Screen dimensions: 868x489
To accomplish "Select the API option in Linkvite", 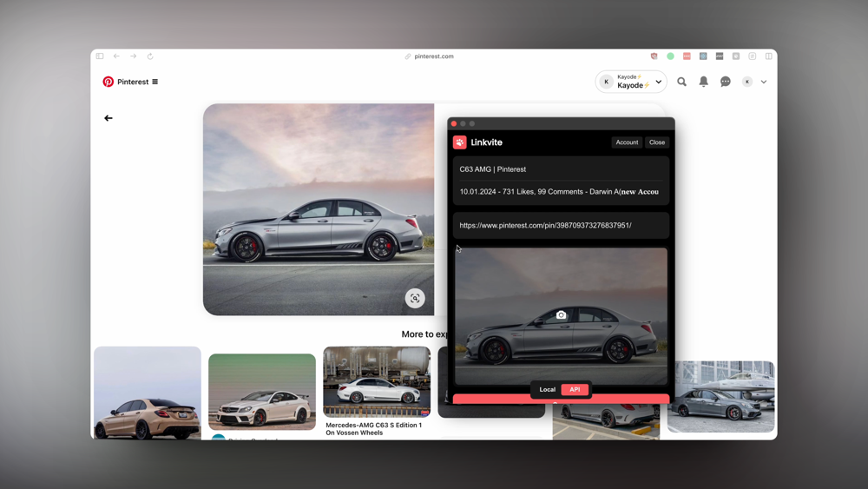I will pyautogui.click(x=575, y=389).
